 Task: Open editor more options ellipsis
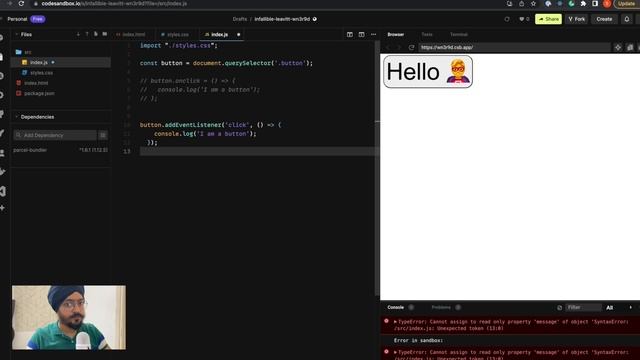coord(373,35)
